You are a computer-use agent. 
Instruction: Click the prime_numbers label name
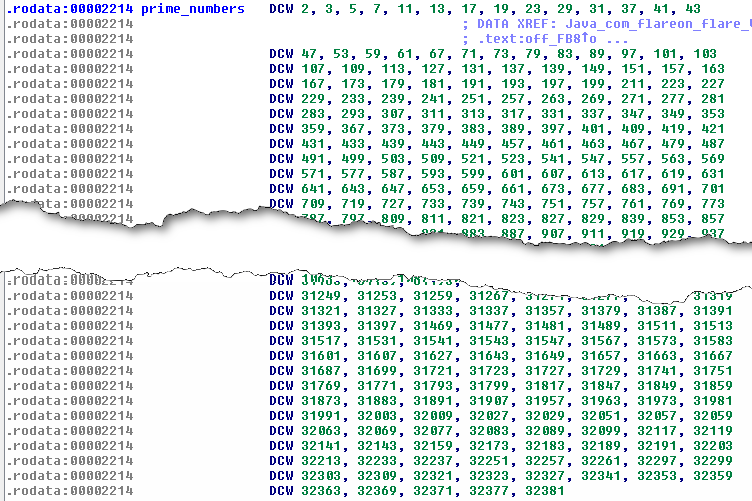tap(192, 8)
